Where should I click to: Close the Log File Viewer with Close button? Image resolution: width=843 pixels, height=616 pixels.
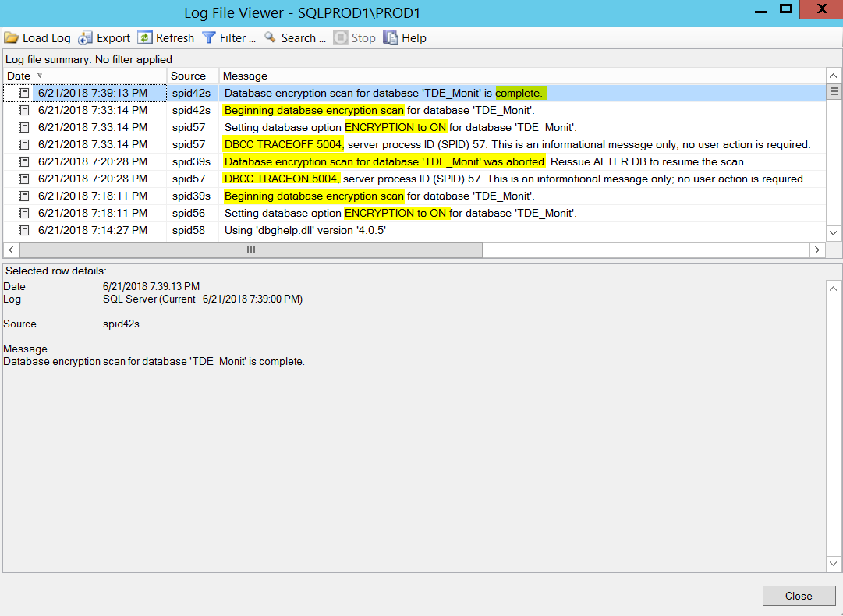pyautogui.click(x=799, y=596)
